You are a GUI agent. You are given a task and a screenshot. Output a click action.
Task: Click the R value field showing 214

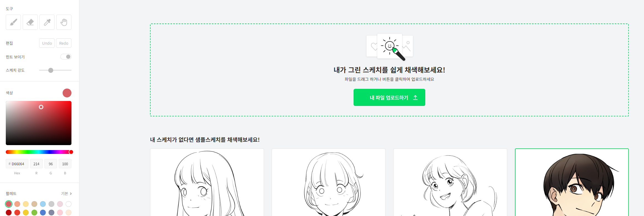(x=36, y=164)
